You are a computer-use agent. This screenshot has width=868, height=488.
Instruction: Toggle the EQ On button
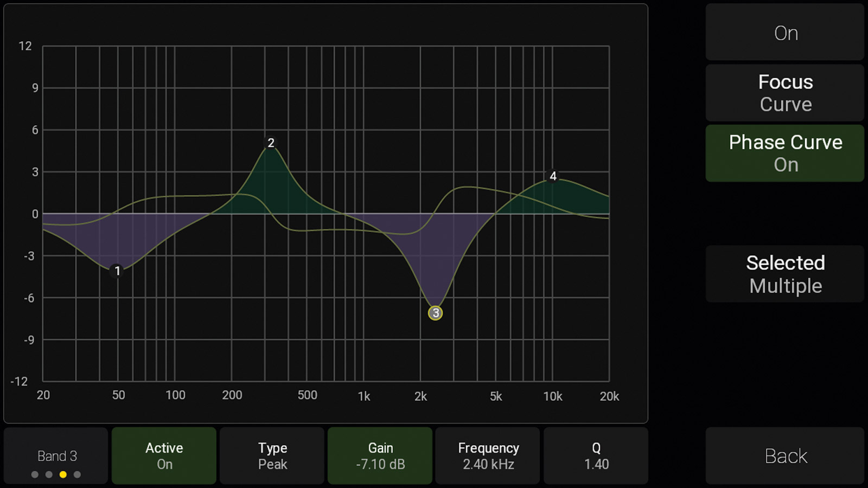pyautogui.click(x=784, y=33)
